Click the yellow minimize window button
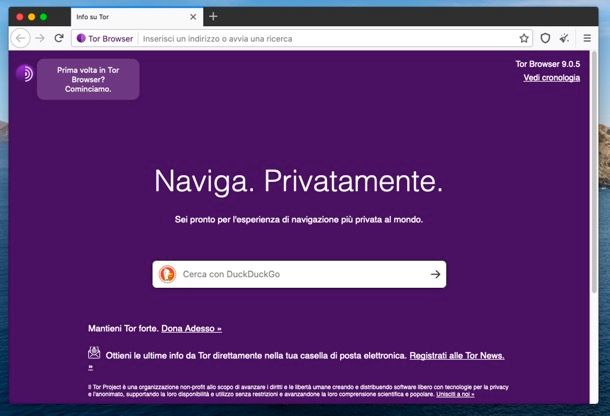This screenshot has width=610, height=416. [32, 17]
